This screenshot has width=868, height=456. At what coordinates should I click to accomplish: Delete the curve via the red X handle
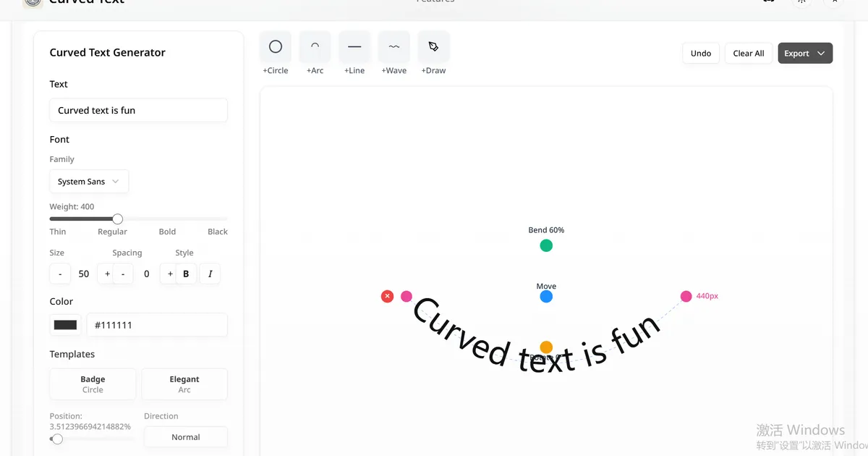(387, 296)
